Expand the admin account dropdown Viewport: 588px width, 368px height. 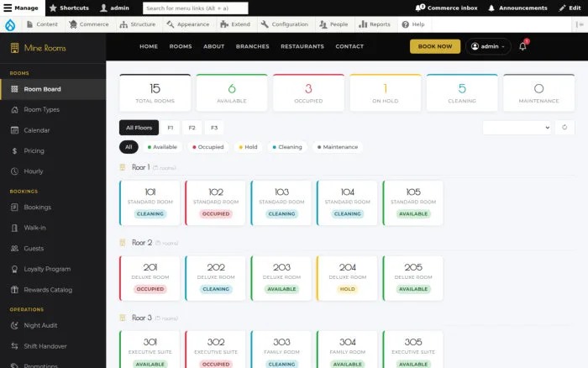point(488,46)
